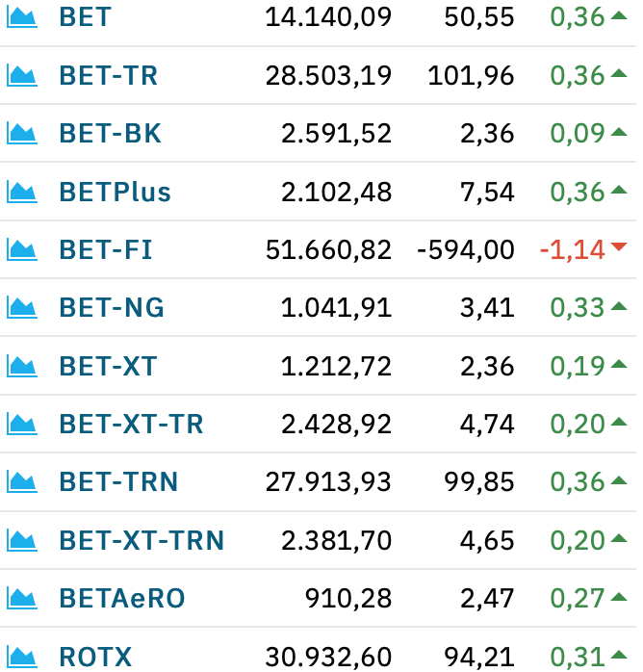643x672 pixels.
Task: Select the BET-TRN index name
Action: pos(118,482)
